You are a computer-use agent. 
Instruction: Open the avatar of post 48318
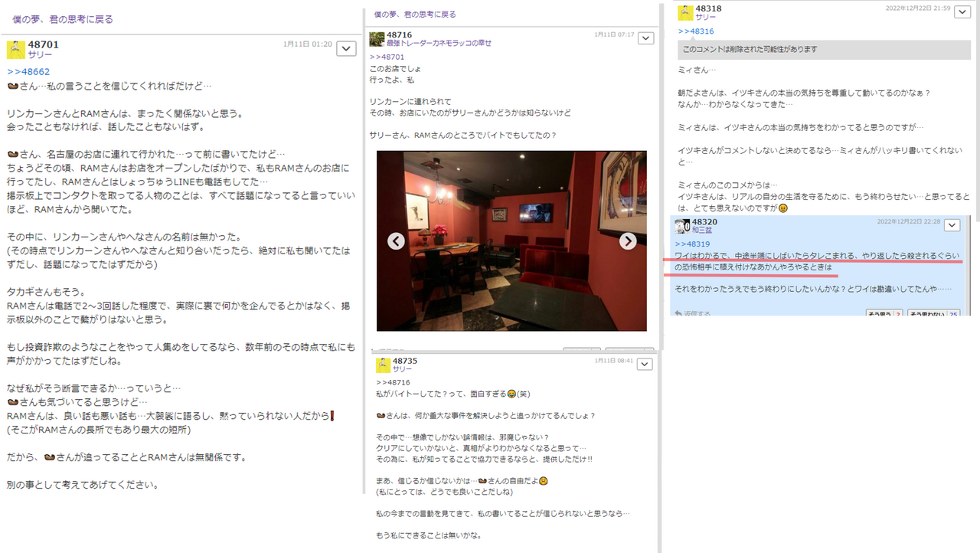point(685,13)
